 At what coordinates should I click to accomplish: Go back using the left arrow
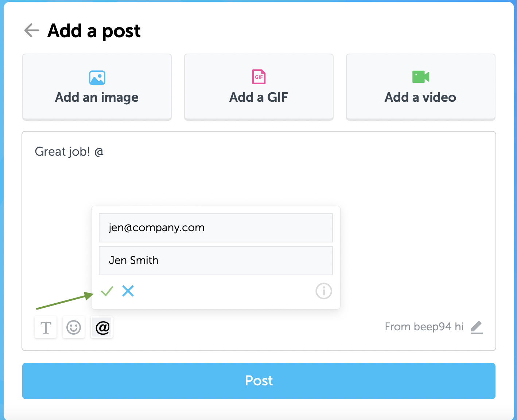(32, 30)
